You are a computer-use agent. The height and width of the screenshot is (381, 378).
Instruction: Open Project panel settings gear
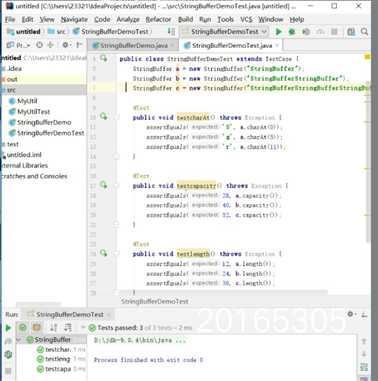click(66, 45)
